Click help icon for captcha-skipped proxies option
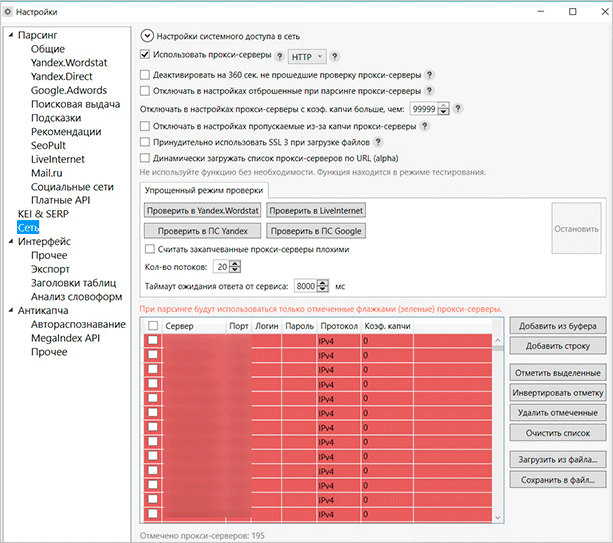The height and width of the screenshot is (543, 613). tap(425, 126)
